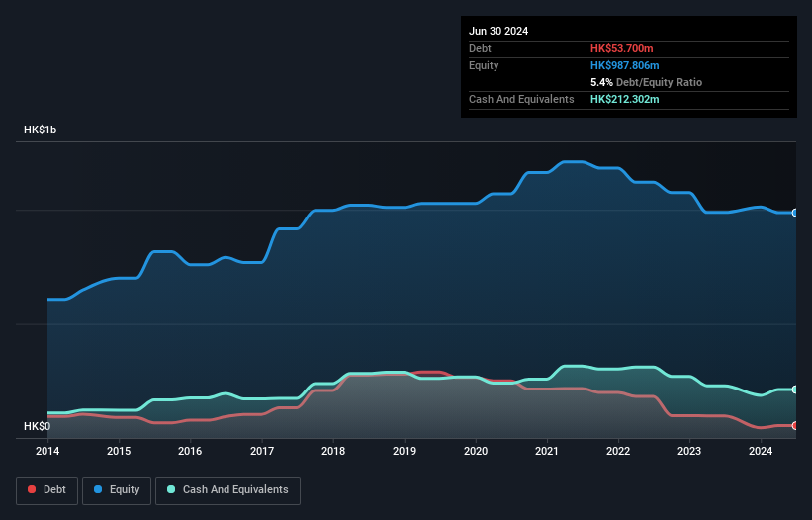The width and height of the screenshot is (812, 520).
Task: Click the blue Equity legend dot
Action: [x=98, y=489]
